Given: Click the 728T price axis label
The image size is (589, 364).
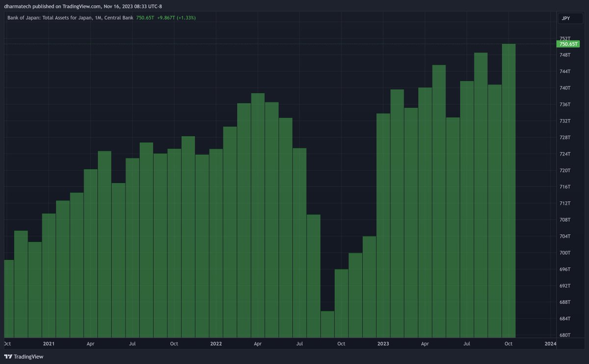Looking at the screenshot, I should click(x=565, y=137).
